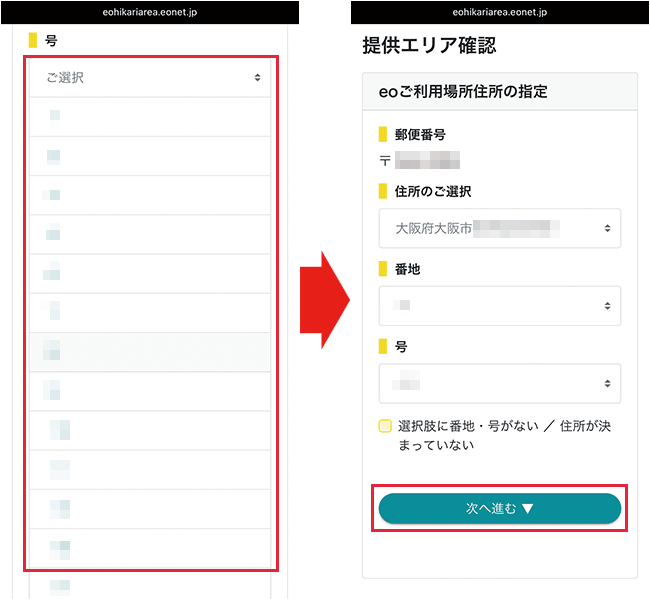Image resolution: width=650 pixels, height=600 pixels.
Task: Select the first option below ご選択
Action: 150,116
